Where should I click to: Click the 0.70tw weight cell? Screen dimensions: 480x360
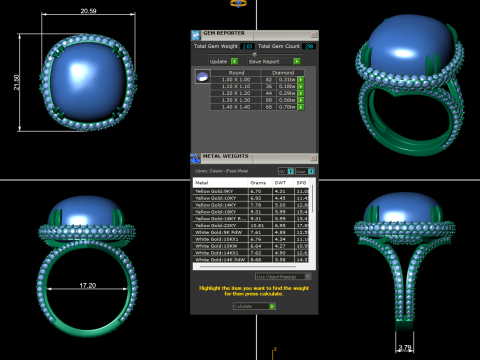coord(287,107)
